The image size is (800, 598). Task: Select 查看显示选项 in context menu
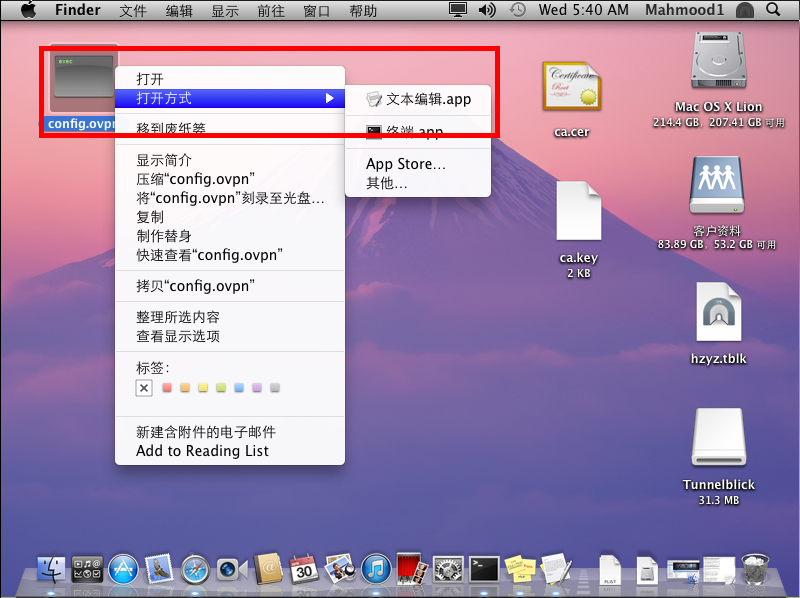(230, 336)
